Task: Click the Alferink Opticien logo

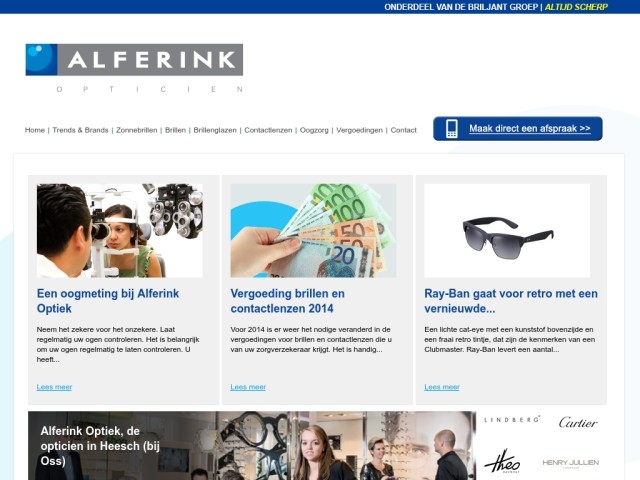Action: [x=134, y=69]
